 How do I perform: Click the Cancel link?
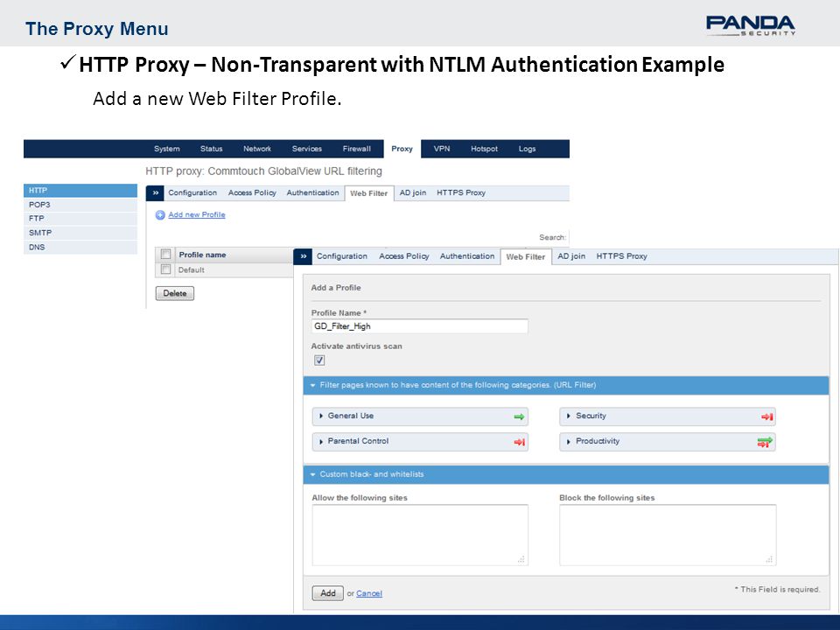[x=369, y=593]
